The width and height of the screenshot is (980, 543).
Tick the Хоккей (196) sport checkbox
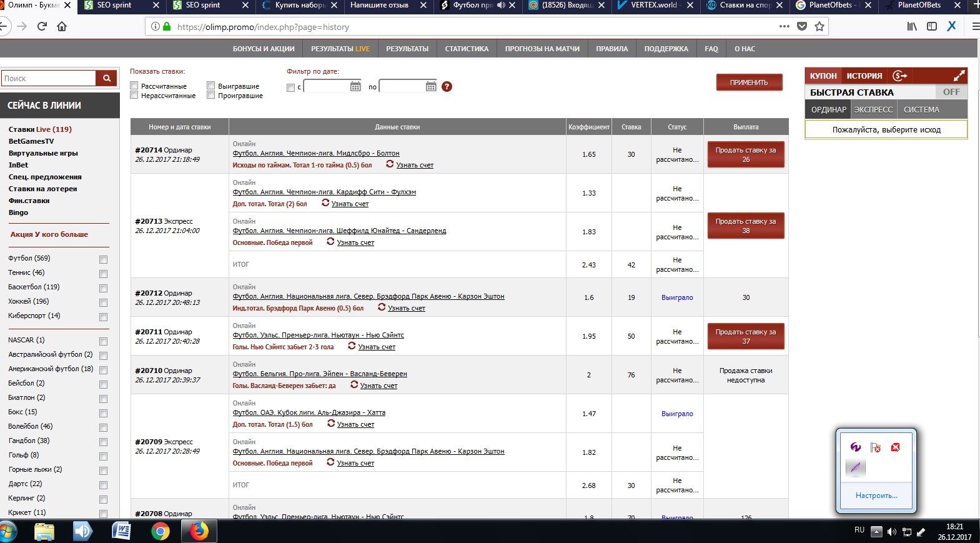pyautogui.click(x=104, y=302)
